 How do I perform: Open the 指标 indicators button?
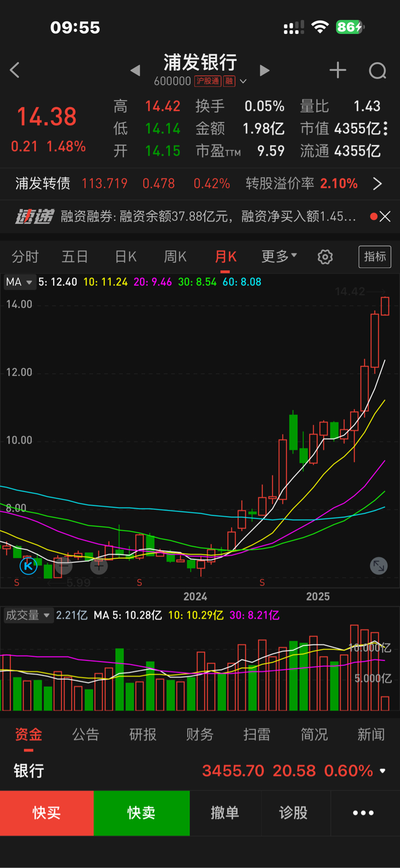coord(375,256)
